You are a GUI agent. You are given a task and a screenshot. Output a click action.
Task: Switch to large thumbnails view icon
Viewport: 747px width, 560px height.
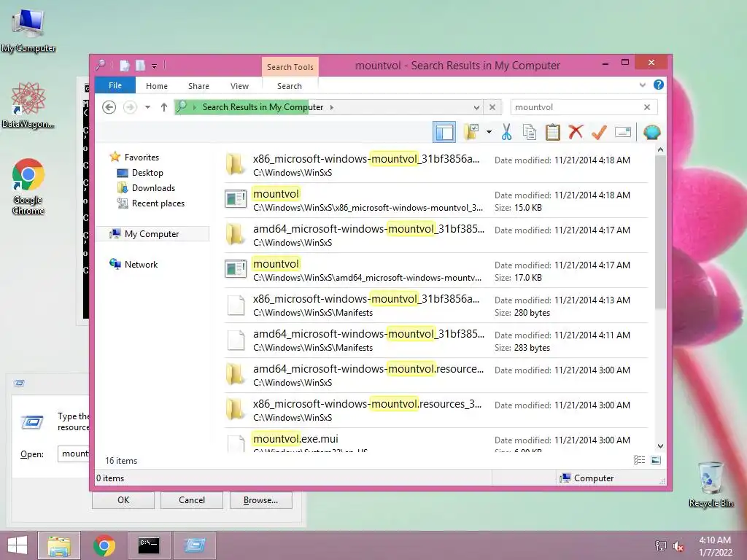click(656, 459)
